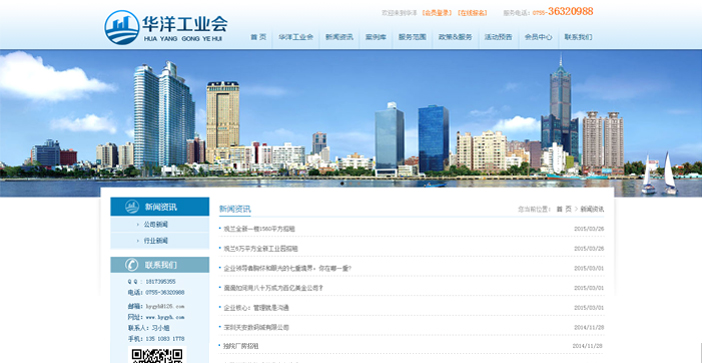Click the website address www.hygyh.com
This screenshot has width=702, height=363.
[x=165, y=317]
